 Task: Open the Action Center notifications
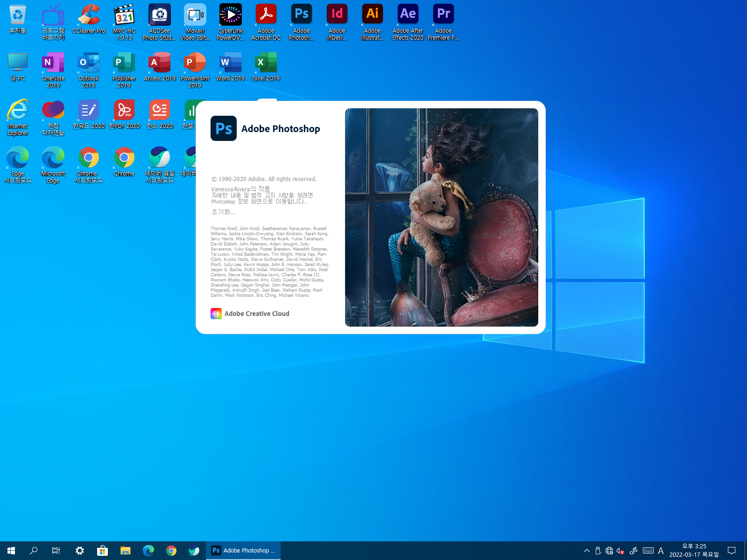[x=732, y=551]
